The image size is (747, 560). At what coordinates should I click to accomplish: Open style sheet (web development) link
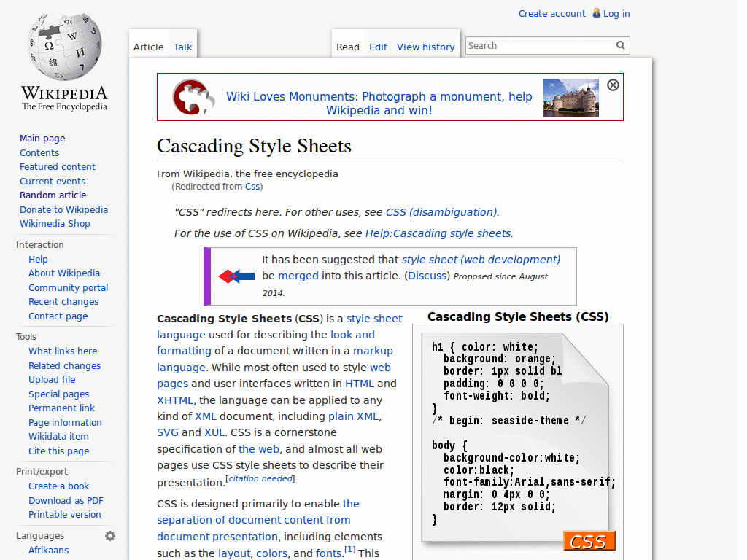click(481, 260)
